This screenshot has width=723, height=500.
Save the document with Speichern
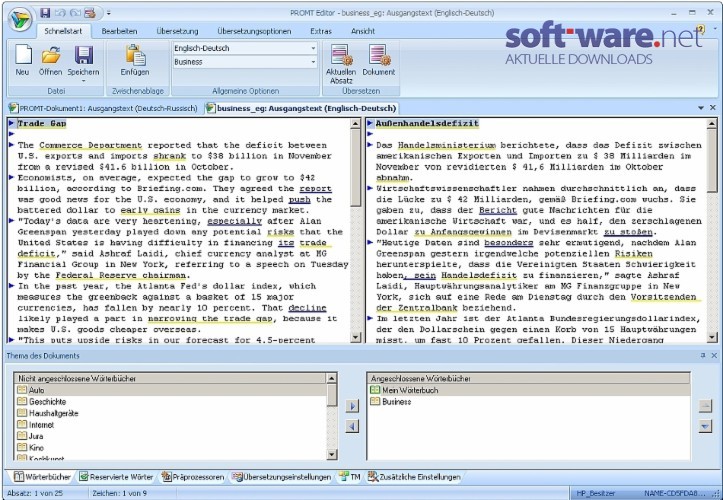83,59
